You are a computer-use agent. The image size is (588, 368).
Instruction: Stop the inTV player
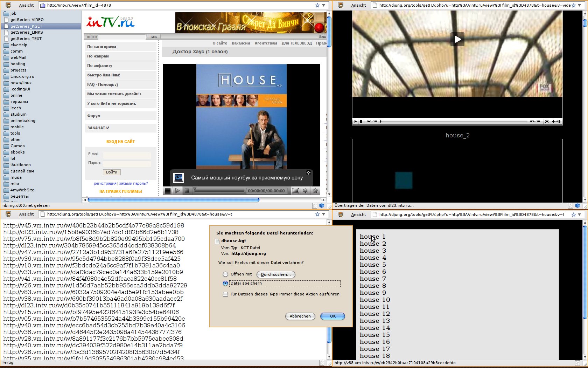coord(187,191)
